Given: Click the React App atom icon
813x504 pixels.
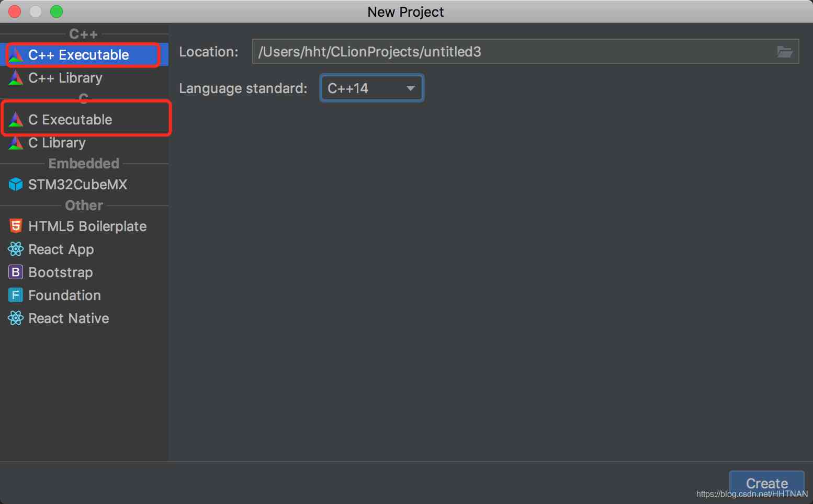Looking at the screenshot, I should coord(16,249).
